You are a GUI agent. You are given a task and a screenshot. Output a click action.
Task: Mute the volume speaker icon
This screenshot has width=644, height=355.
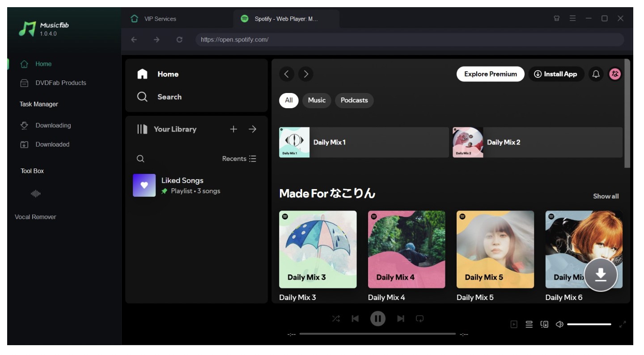coord(559,324)
